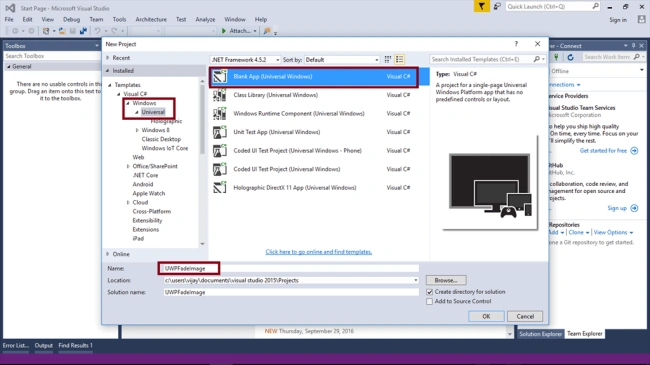Open the Debug menu
The width and height of the screenshot is (650, 365).
(71, 19)
